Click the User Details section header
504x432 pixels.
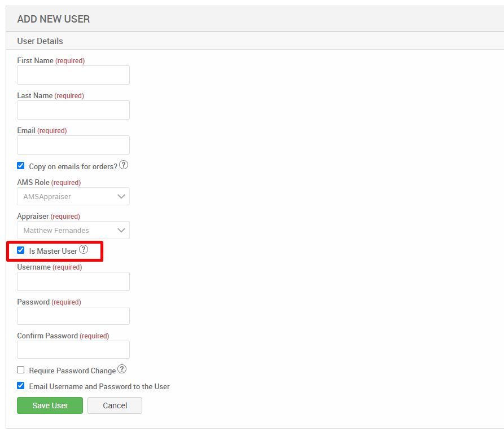(x=40, y=41)
